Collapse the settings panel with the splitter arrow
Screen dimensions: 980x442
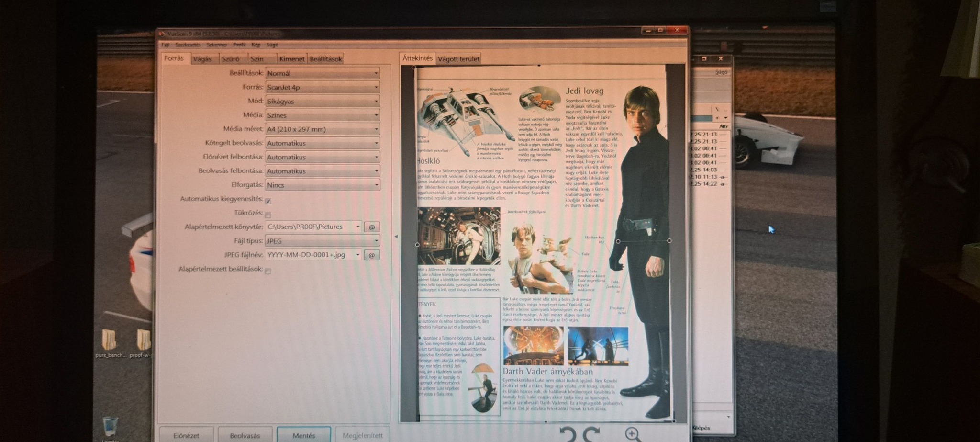396,236
